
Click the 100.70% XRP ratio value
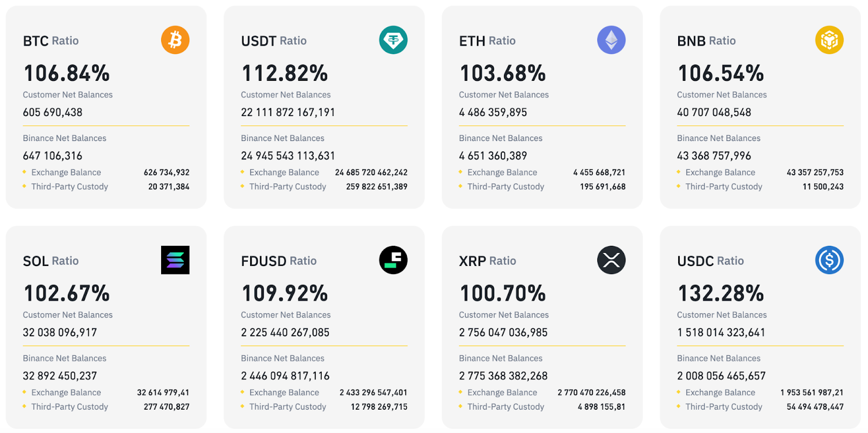point(503,294)
